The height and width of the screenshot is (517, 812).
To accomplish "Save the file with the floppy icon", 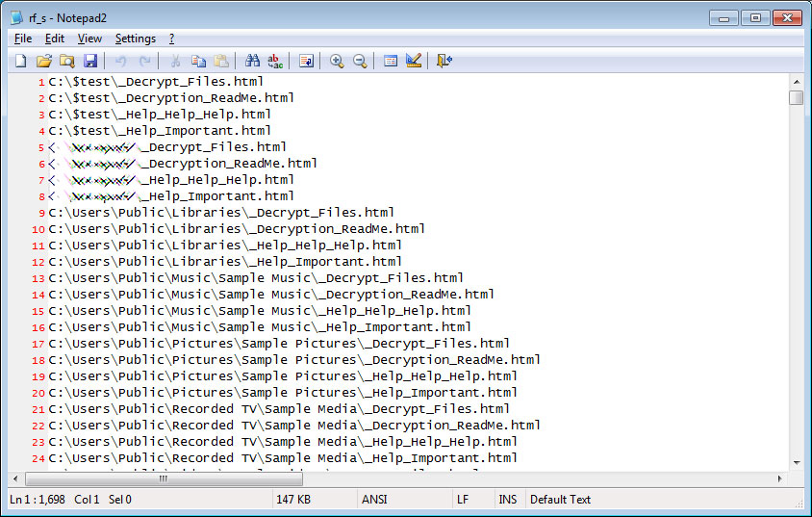I will tap(90, 61).
